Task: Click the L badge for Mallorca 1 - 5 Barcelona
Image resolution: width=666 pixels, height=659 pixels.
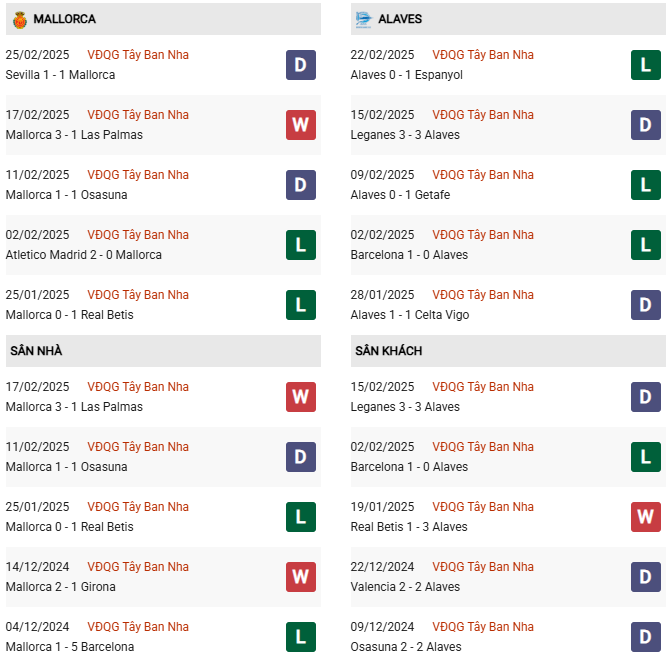Action: tap(300, 637)
